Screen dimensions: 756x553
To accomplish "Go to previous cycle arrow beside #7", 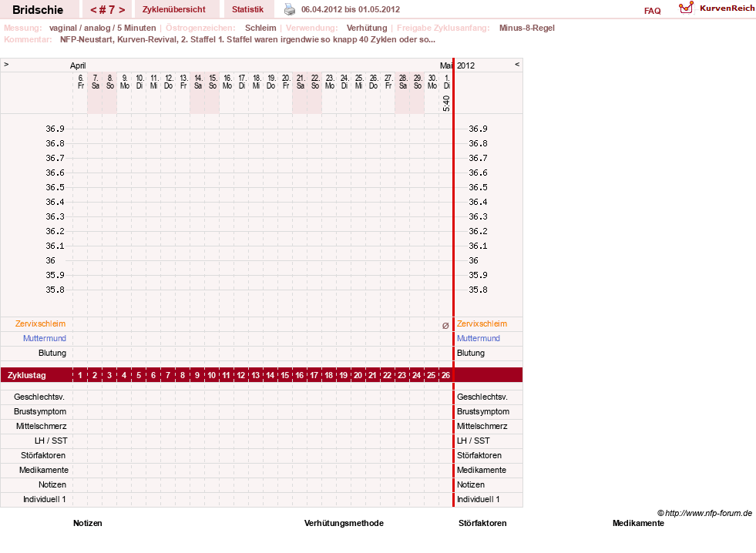I will tap(93, 10).
